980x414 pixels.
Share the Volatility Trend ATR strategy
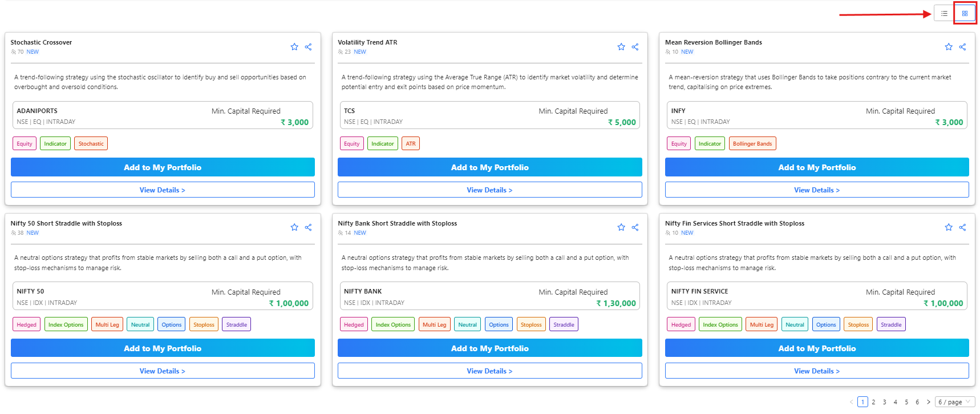(x=635, y=47)
